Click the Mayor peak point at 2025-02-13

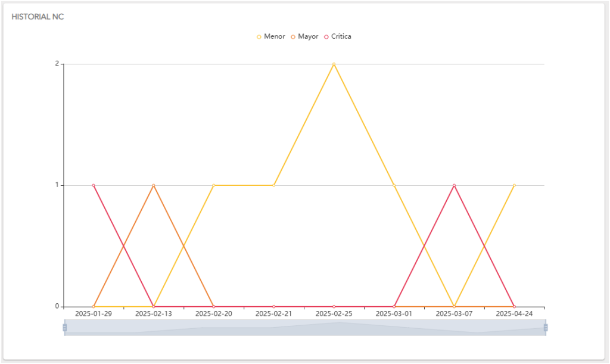click(154, 185)
